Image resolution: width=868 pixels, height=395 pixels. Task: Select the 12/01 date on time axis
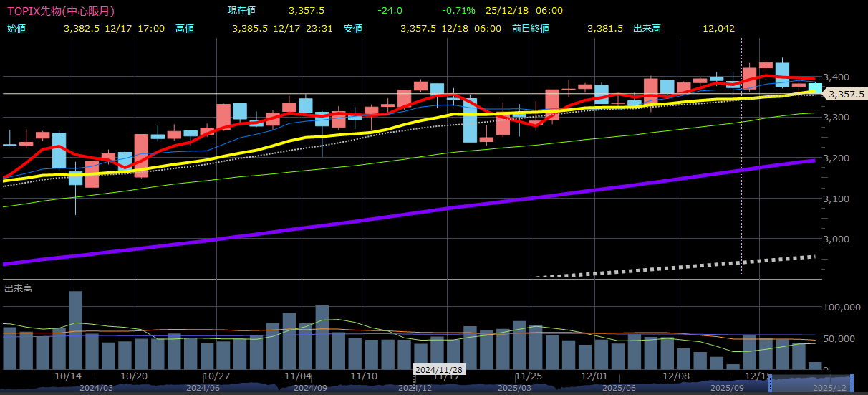(594, 376)
